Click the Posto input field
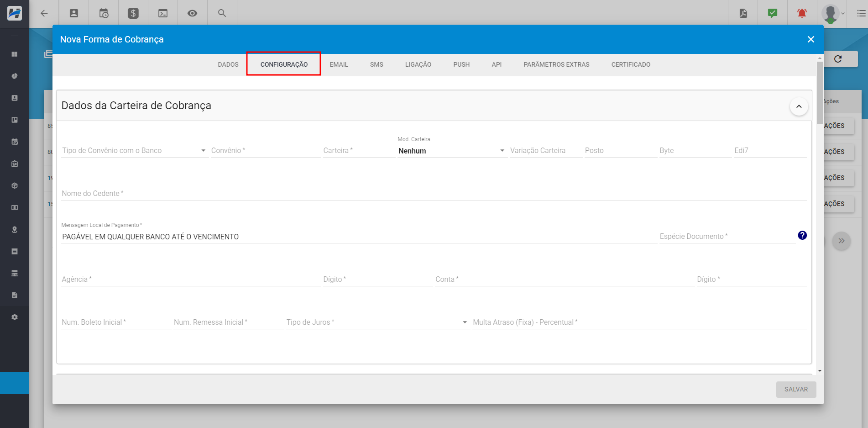 pyautogui.click(x=621, y=150)
